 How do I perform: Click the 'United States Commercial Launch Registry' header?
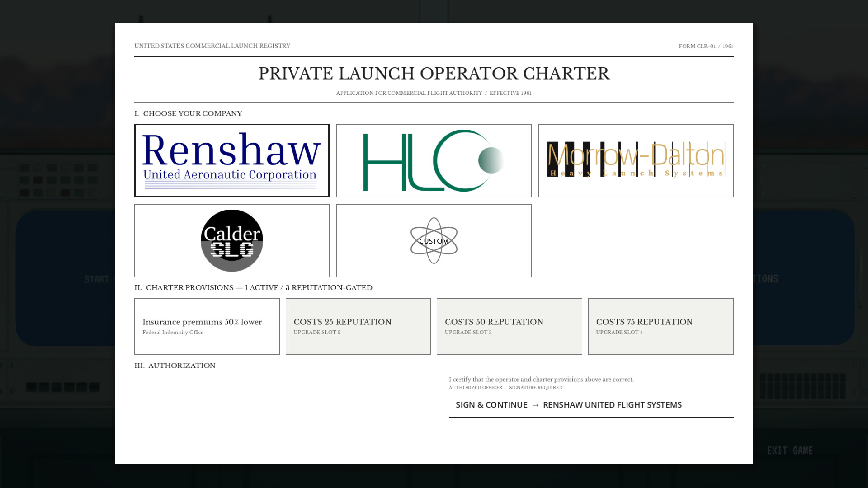click(212, 46)
